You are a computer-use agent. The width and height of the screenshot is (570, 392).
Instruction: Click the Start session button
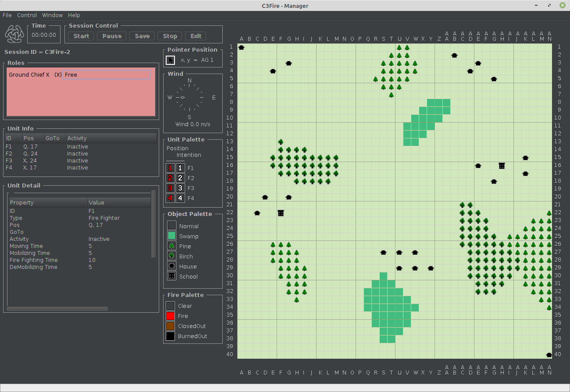pyautogui.click(x=81, y=36)
